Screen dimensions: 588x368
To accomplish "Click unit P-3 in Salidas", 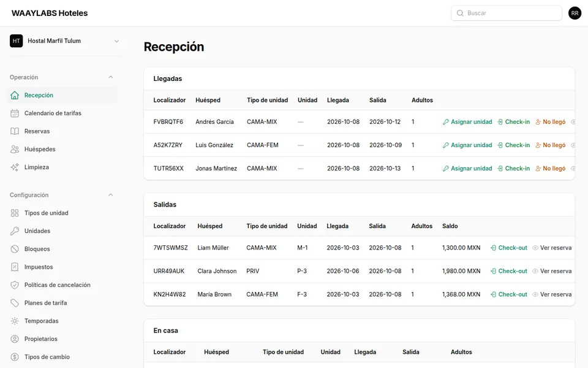I will click(x=302, y=271).
